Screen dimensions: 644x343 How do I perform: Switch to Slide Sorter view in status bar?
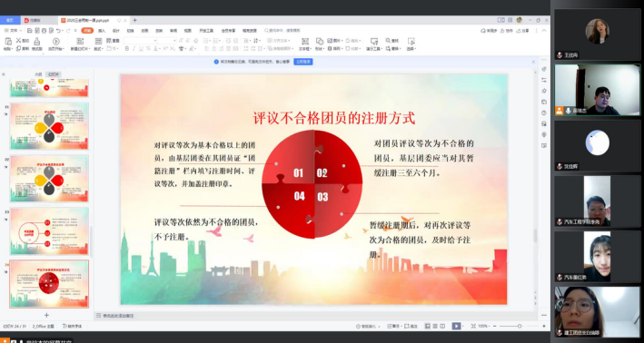pos(435,326)
